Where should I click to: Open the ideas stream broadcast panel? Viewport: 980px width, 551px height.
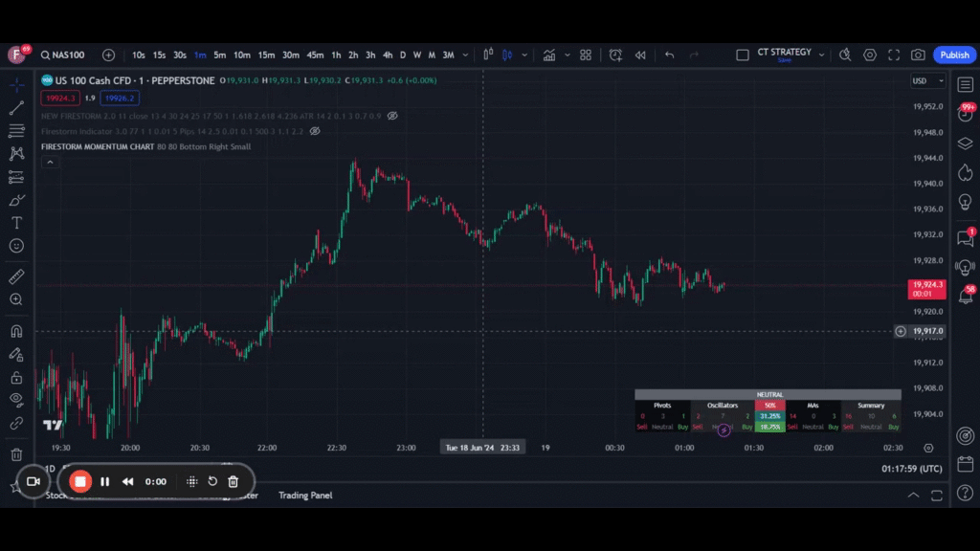tap(965, 268)
